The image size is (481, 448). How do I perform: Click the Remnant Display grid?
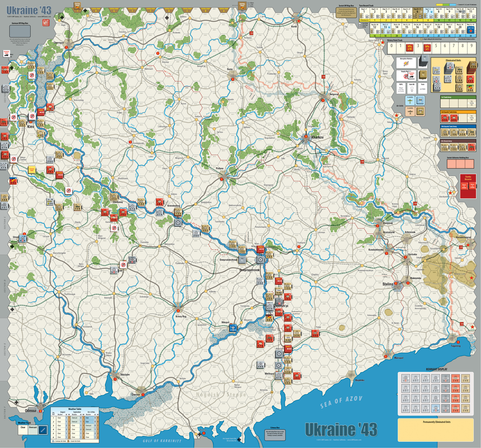pyautogui.click(x=436, y=394)
